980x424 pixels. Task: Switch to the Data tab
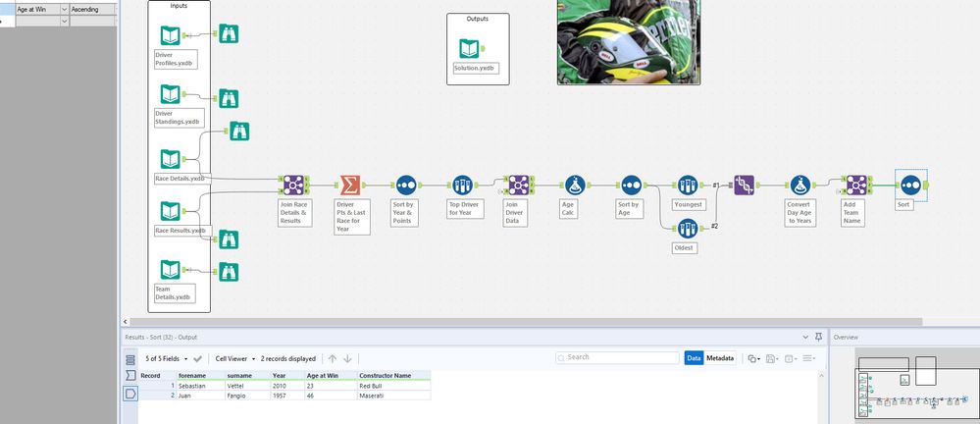pos(694,358)
